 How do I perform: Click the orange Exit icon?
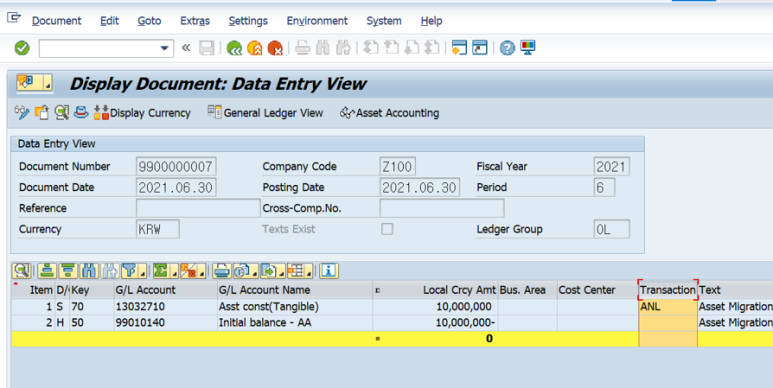pyautogui.click(x=254, y=48)
